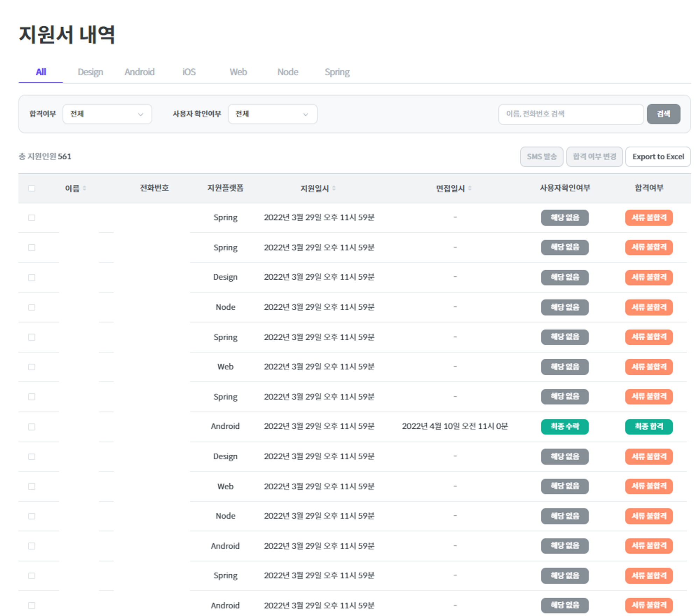The image size is (700, 616).
Task: Click the 지원일시 column sort icon
Action: click(334, 188)
